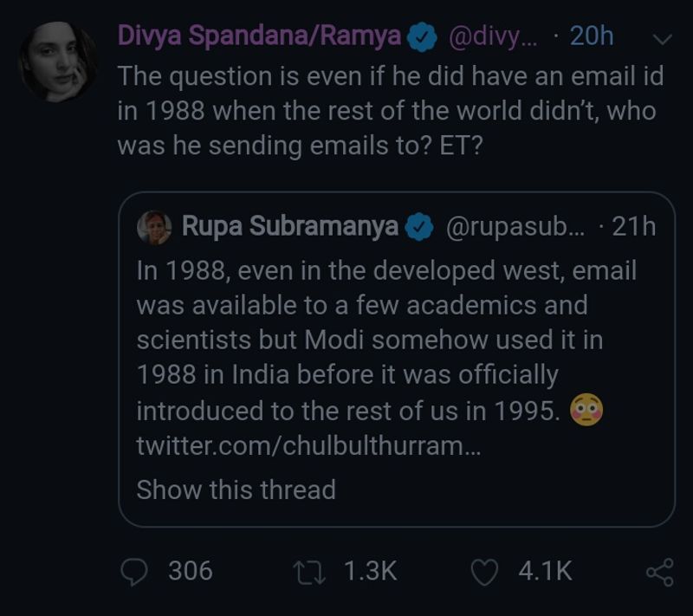Click the 20h timestamp on main tweet
Viewport: 693px width, 616px height.
click(x=592, y=36)
